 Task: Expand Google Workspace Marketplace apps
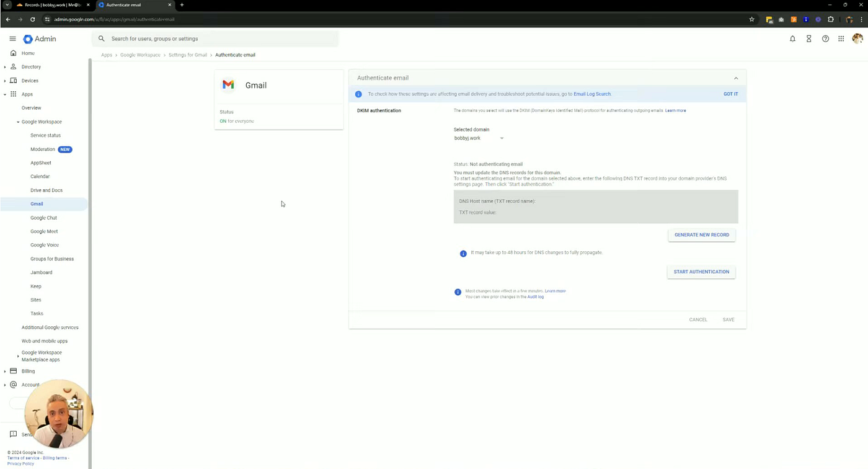(x=18, y=356)
